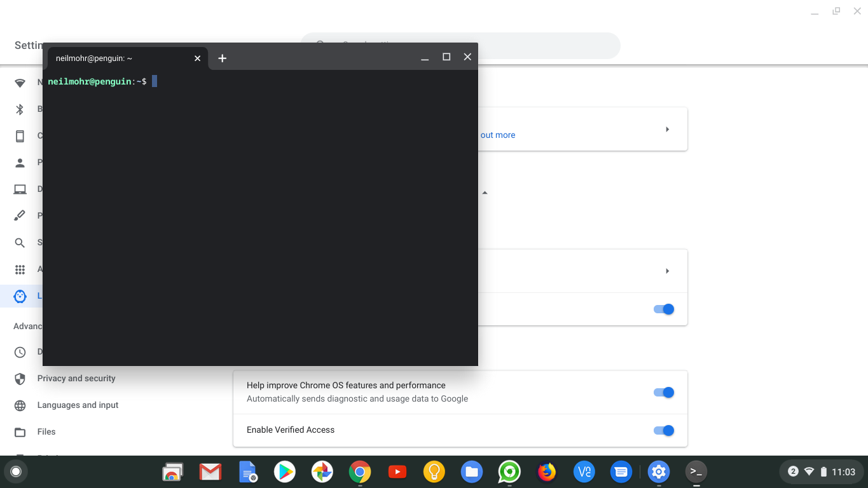Select Device laptop icon in Settings sidebar
Image resolution: width=868 pixels, height=488 pixels.
point(20,189)
